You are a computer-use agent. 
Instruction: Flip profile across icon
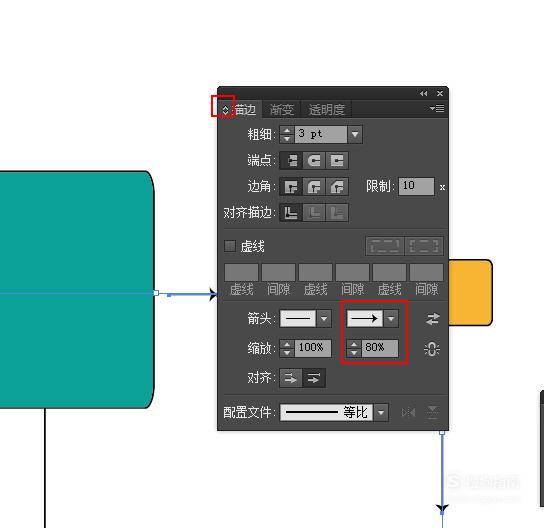(x=432, y=412)
